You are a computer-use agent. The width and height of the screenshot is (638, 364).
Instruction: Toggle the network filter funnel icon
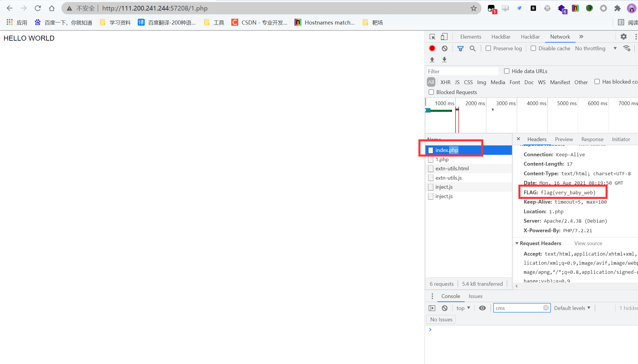pyautogui.click(x=460, y=48)
